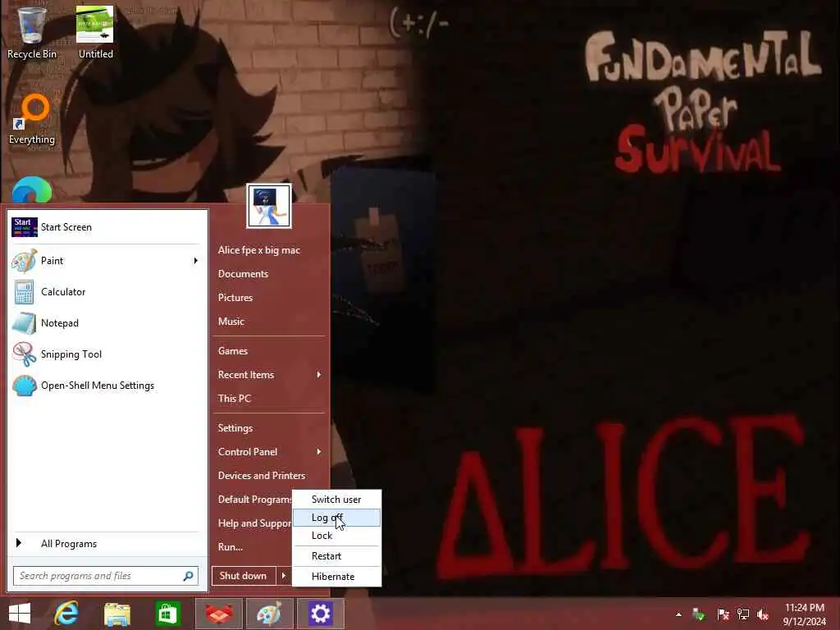Expand the Paint jump list arrow
This screenshot has width=840, height=630.
click(x=195, y=261)
